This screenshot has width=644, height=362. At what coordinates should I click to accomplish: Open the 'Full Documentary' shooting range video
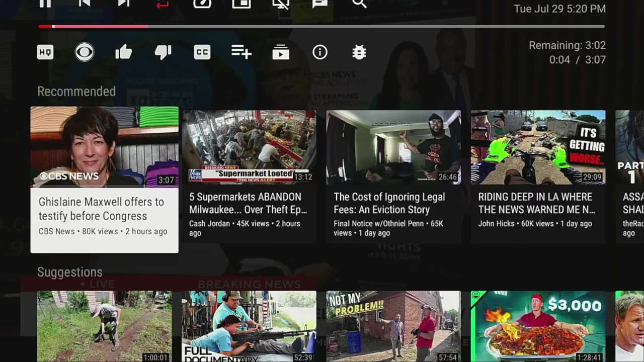coord(249,326)
